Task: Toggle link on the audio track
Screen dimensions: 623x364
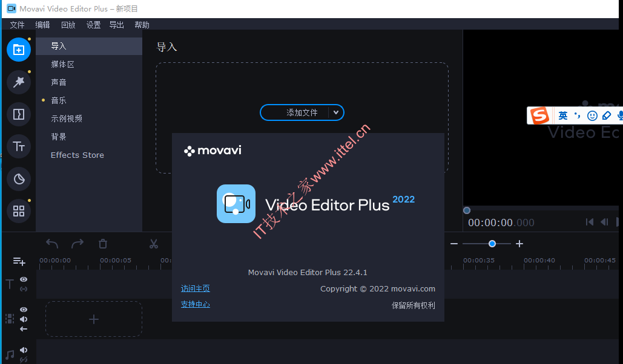Action: click(x=24, y=360)
